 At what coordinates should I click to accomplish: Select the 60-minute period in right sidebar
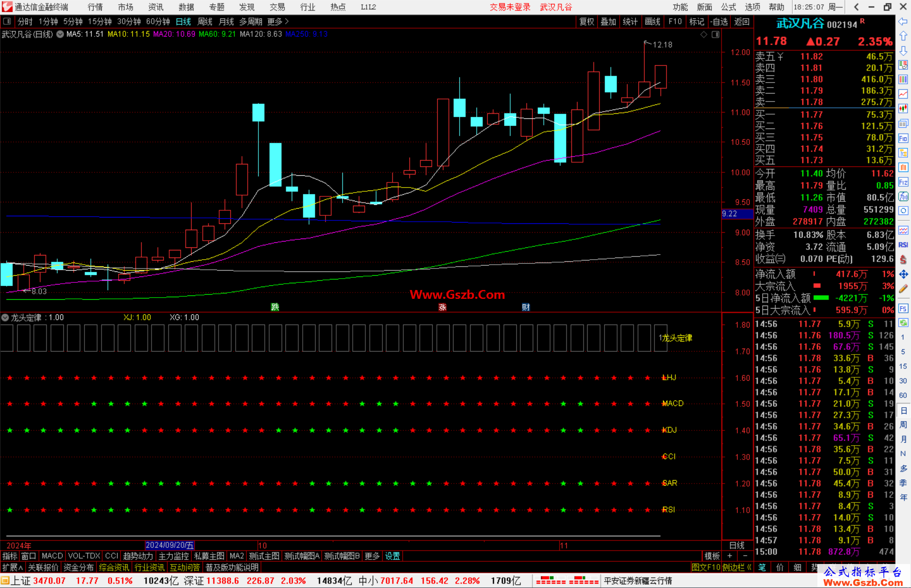click(903, 395)
